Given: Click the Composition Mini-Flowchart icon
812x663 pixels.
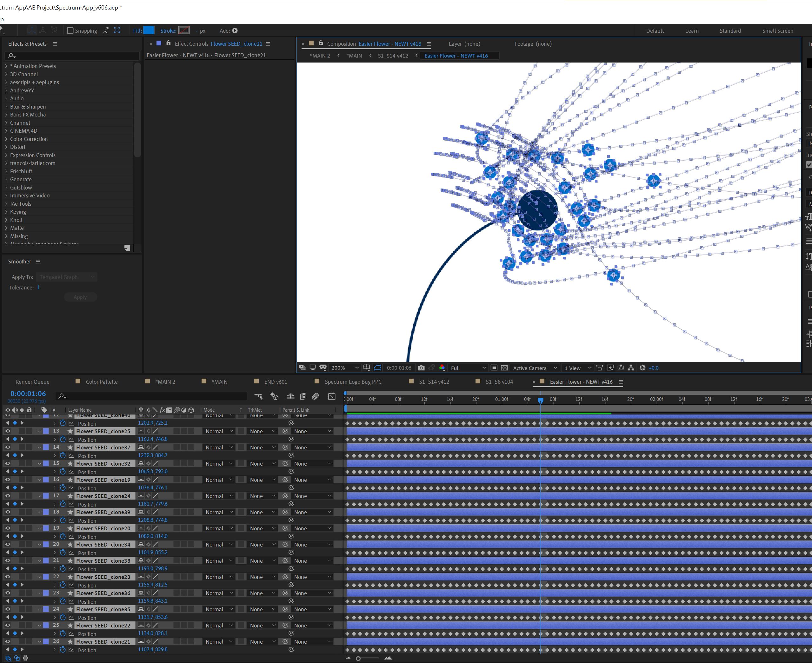Looking at the screenshot, I should point(258,396).
